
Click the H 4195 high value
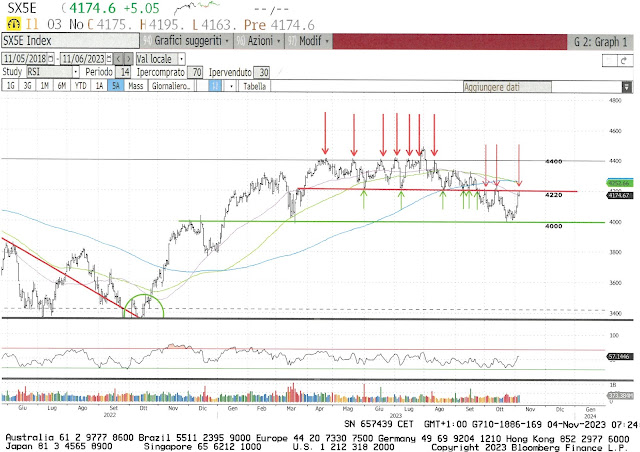(160, 24)
